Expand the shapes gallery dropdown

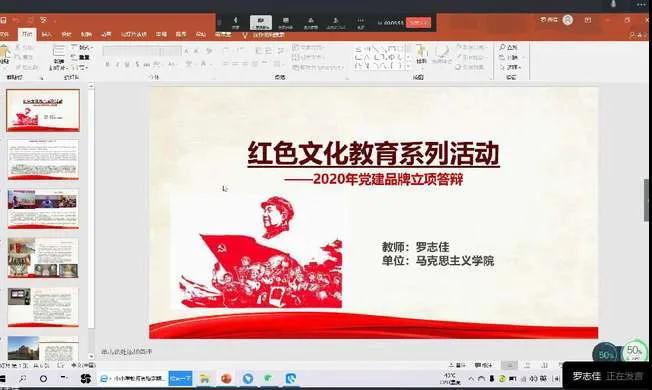point(409,66)
